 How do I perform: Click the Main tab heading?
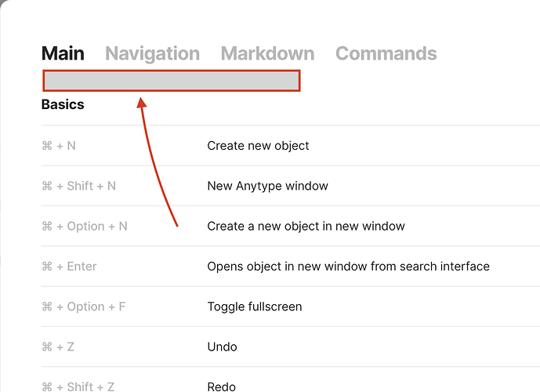[x=63, y=53]
